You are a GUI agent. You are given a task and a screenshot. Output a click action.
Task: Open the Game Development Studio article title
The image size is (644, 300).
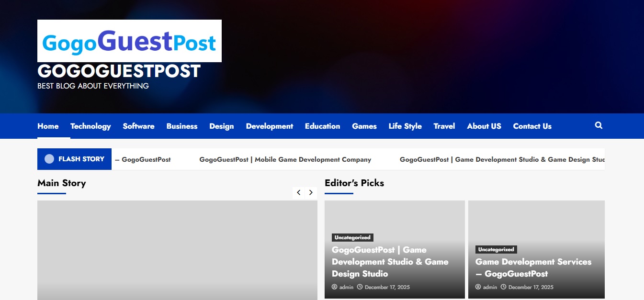pos(390,262)
